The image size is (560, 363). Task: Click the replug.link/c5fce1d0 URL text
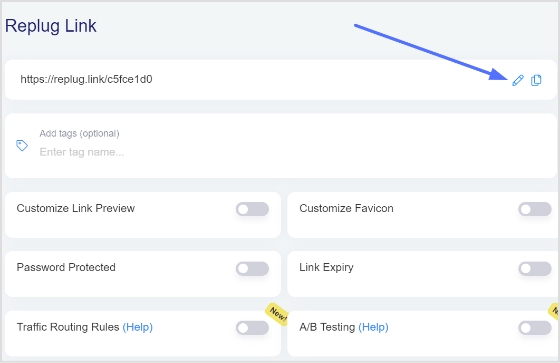[x=86, y=79]
